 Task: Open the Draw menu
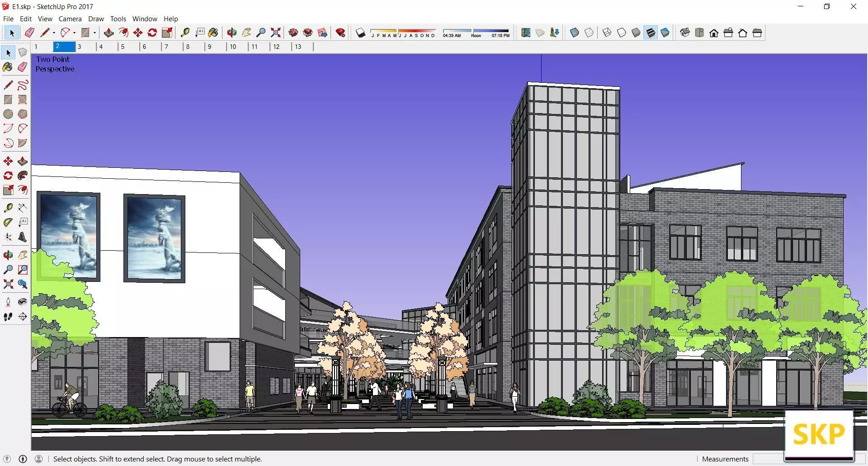[96, 19]
